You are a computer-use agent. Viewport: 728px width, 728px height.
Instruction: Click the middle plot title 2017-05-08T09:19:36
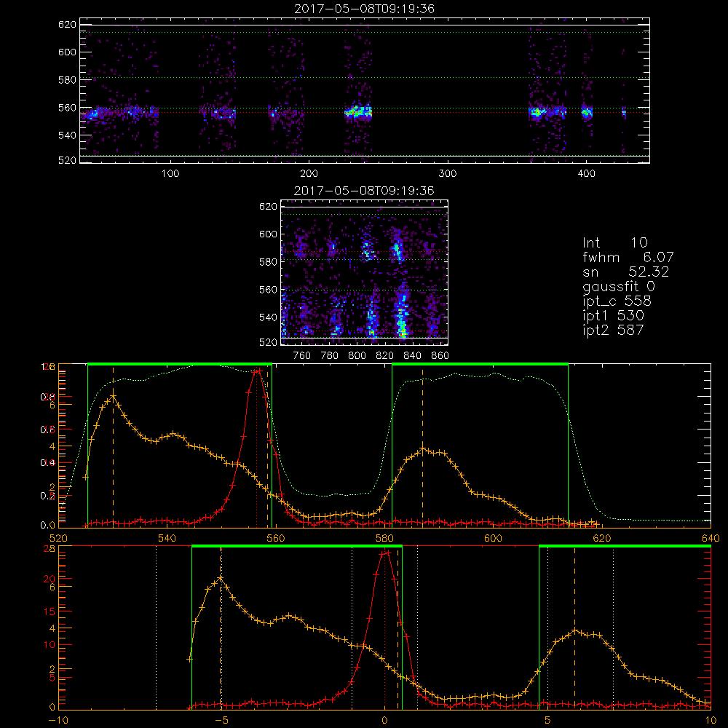[x=364, y=191]
